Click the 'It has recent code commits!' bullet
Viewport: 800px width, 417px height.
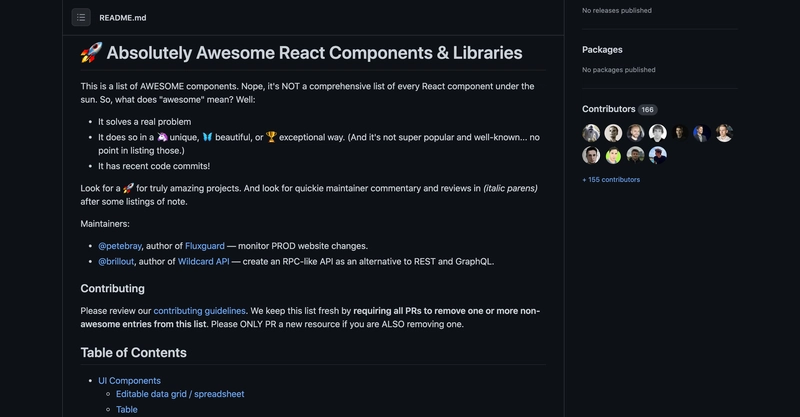(x=154, y=166)
